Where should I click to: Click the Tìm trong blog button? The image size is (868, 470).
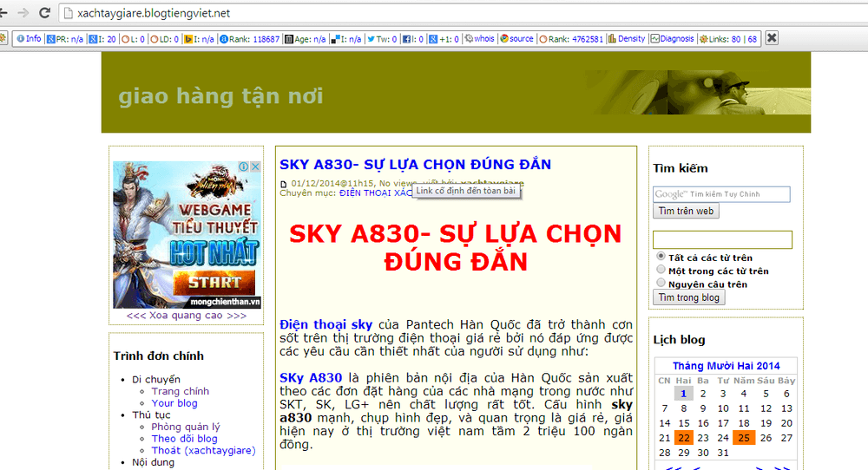click(x=688, y=297)
